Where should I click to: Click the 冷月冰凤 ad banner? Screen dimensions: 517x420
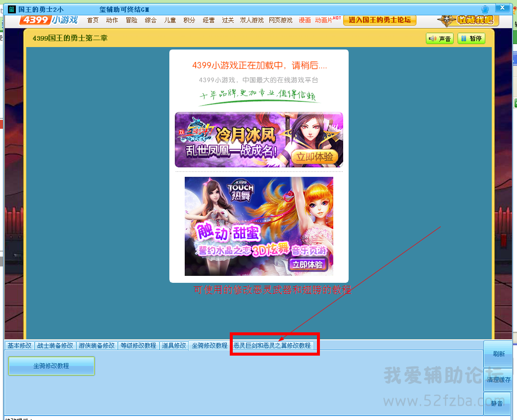(x=259, y=140)
